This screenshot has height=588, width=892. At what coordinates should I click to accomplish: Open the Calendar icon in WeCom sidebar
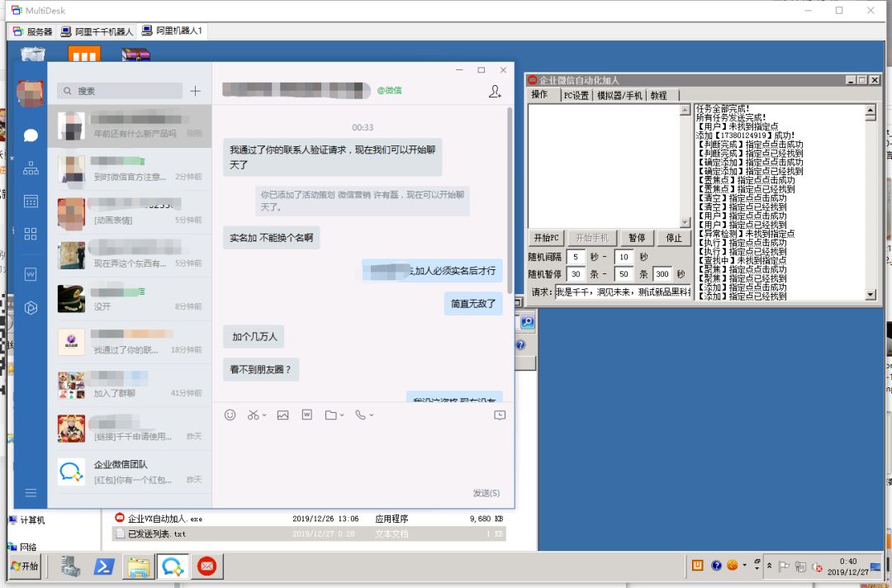coord(31,202)
